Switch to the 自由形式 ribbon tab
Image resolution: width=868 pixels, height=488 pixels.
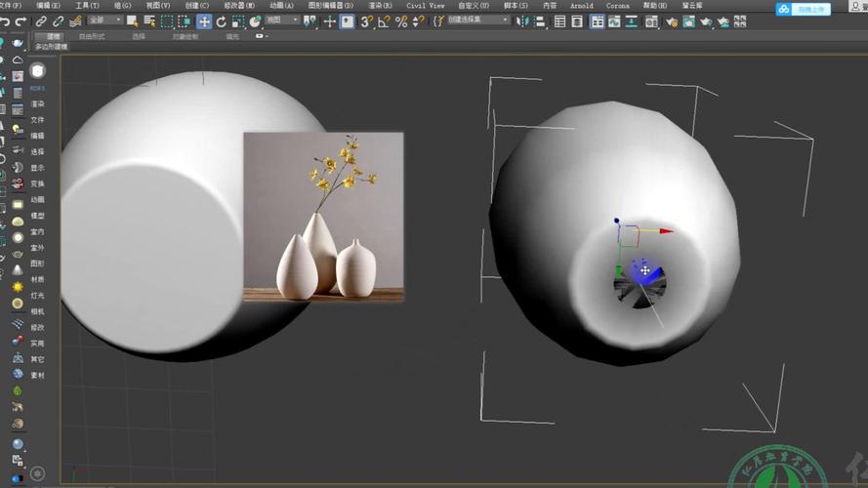(x=92, y=36)
